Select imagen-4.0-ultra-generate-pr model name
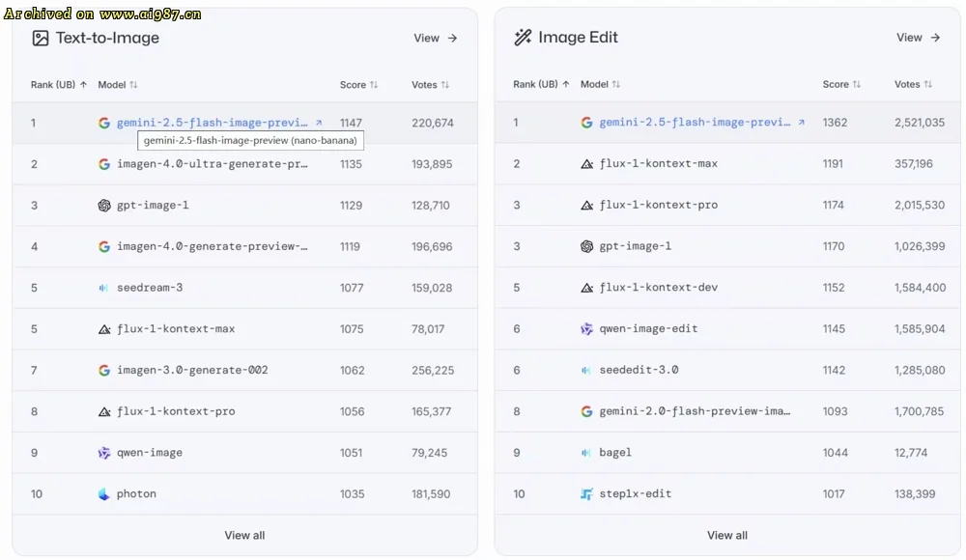 pos(212,164)
